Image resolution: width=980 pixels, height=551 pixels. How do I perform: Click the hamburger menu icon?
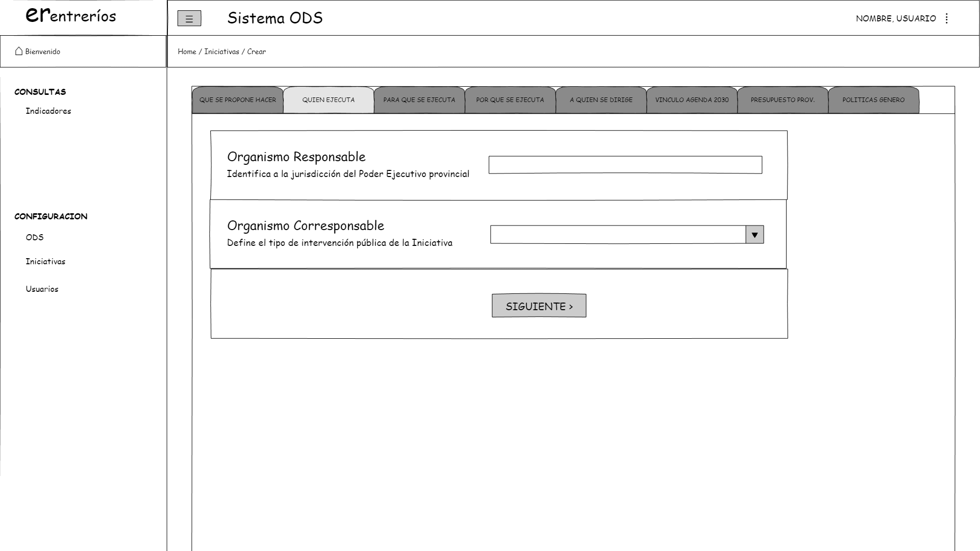pos(189,19)
